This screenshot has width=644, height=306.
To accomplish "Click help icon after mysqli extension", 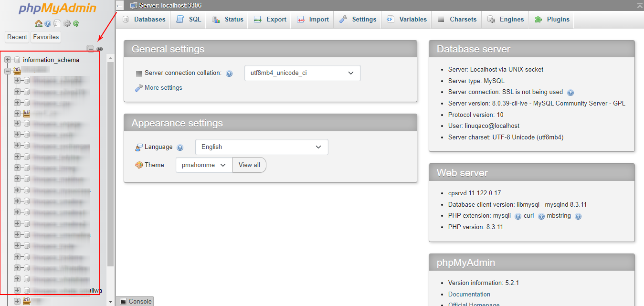I will click(518, 216).
